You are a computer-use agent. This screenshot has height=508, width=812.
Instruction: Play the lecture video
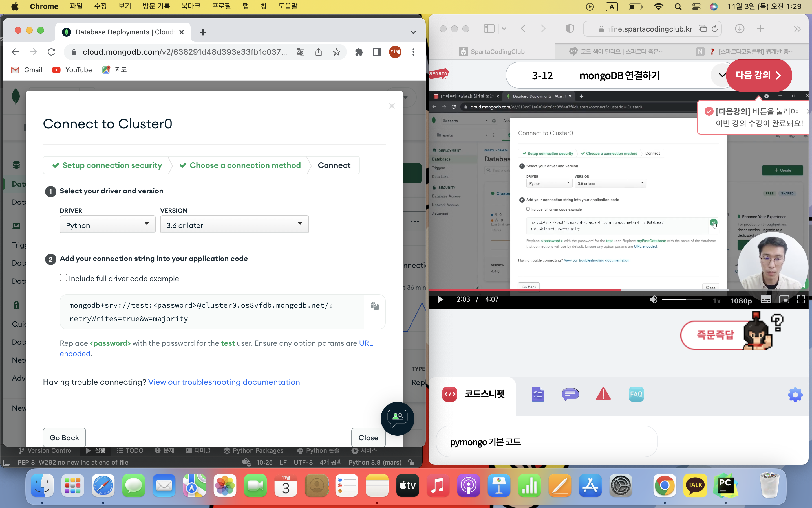pos(441,299)
